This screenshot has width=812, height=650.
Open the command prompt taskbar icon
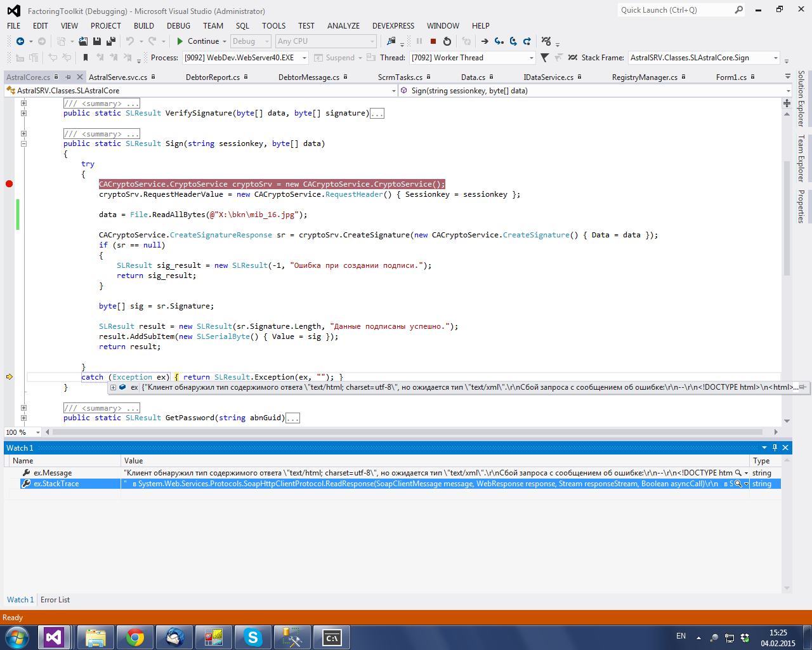(332, 637)
